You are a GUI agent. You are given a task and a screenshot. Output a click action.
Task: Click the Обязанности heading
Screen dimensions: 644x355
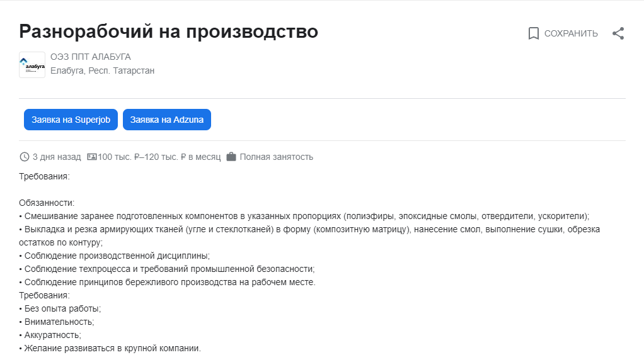click(x=47, y=203)
